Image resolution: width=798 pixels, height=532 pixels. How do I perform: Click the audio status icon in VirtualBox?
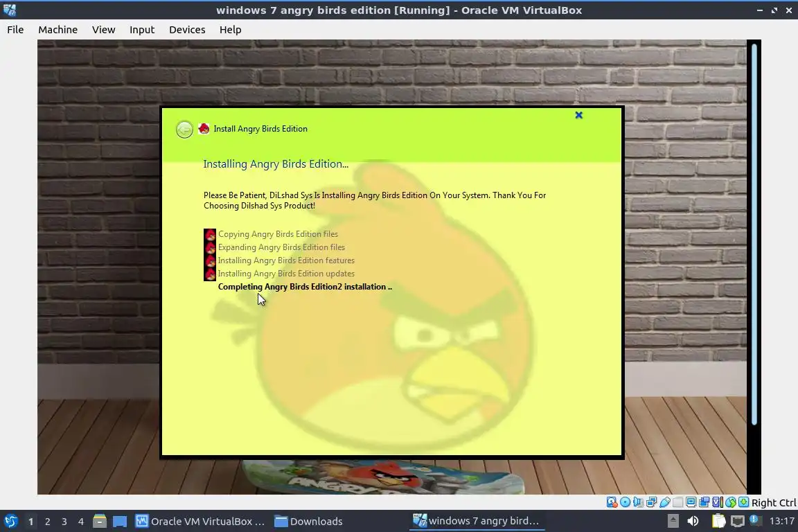pyautogui.click(x=638, y=502)
